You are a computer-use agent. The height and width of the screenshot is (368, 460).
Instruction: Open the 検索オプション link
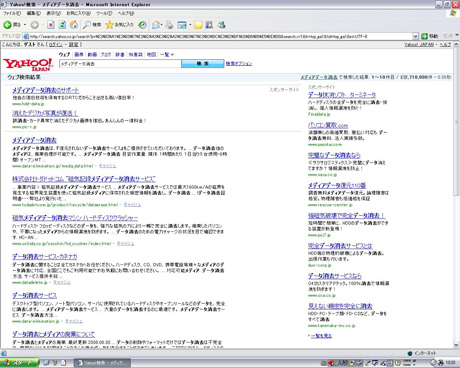pos(239,64)
